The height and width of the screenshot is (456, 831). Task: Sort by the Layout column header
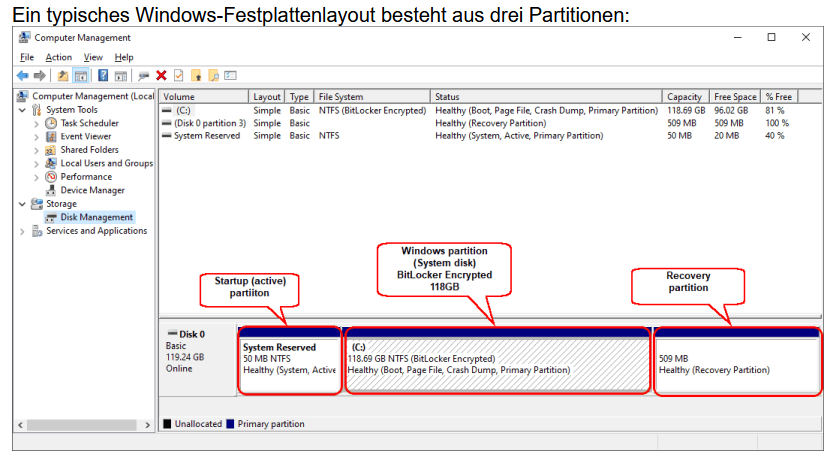click(267, 97)
